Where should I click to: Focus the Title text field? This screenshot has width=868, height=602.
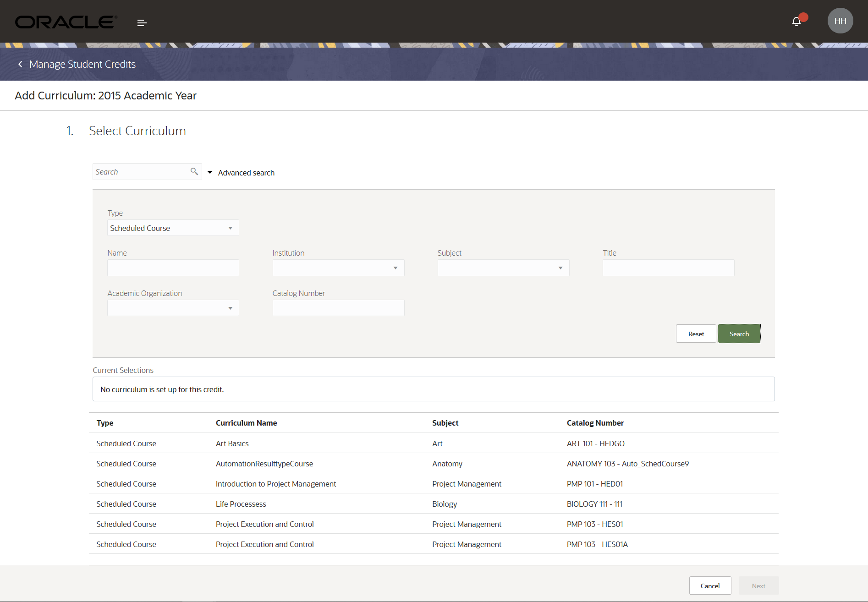(x=668, y=268)
